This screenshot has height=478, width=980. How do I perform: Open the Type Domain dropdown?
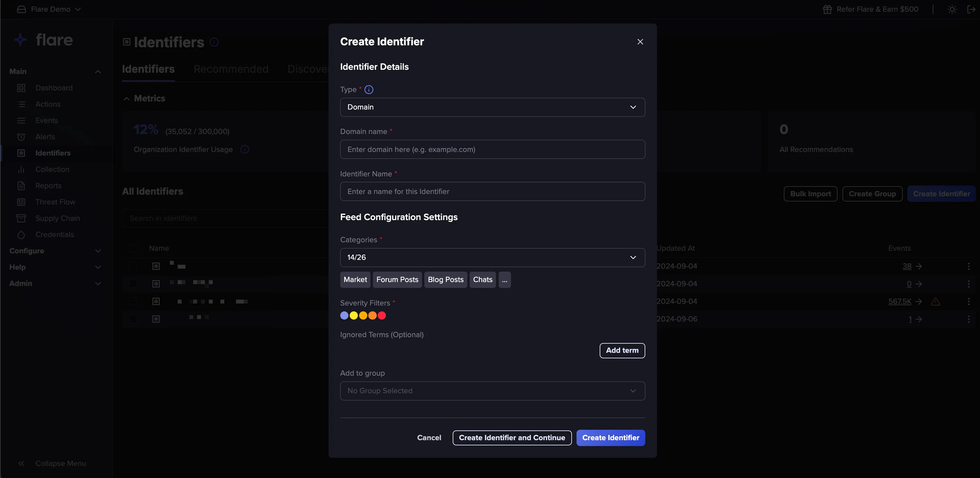point(492,107)
